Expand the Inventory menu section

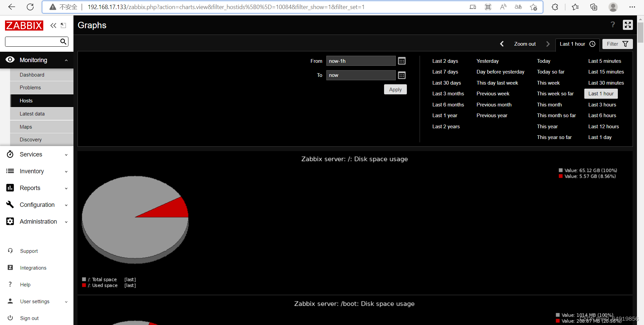pos(66,172)
